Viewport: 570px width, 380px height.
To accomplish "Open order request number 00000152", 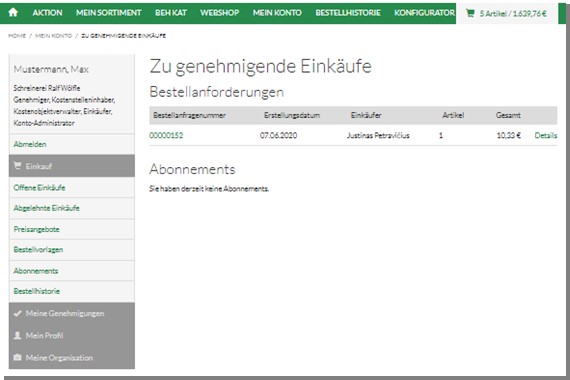I will (x=166, y=135).
